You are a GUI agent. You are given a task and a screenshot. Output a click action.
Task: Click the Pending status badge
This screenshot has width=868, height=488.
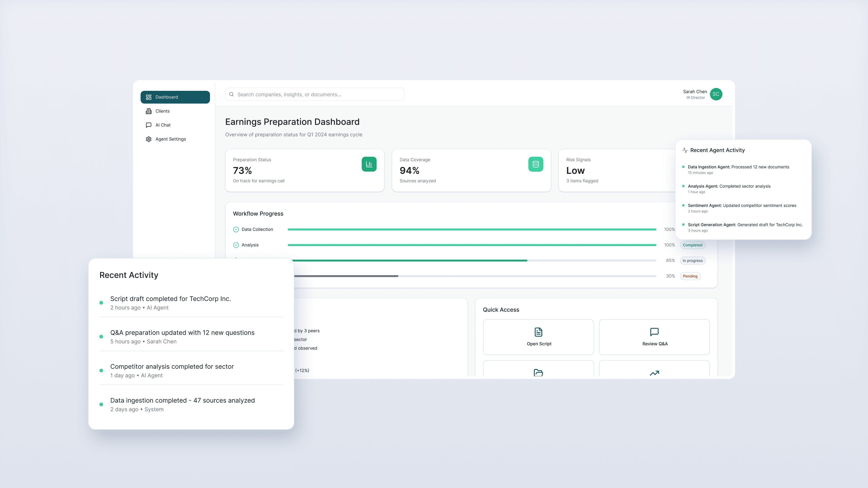(x=690, y=276)
